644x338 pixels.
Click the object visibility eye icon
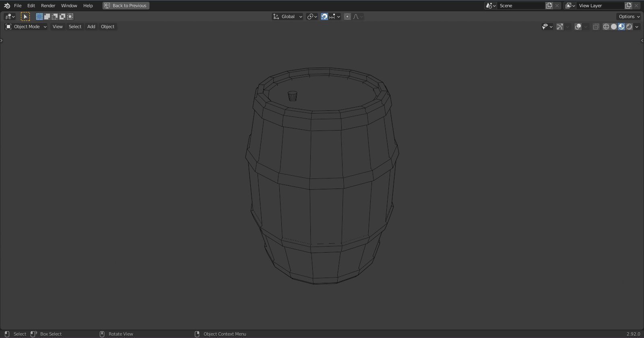pos(545,27)
